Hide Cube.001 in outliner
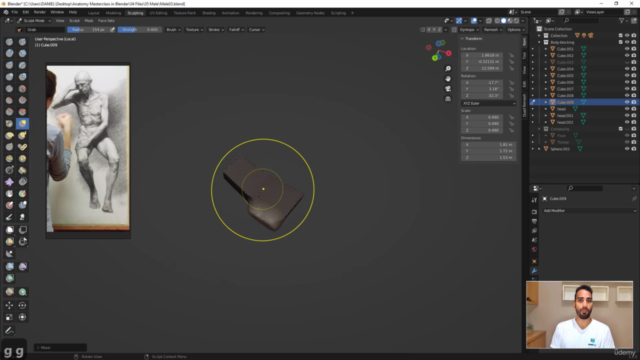 627,49
